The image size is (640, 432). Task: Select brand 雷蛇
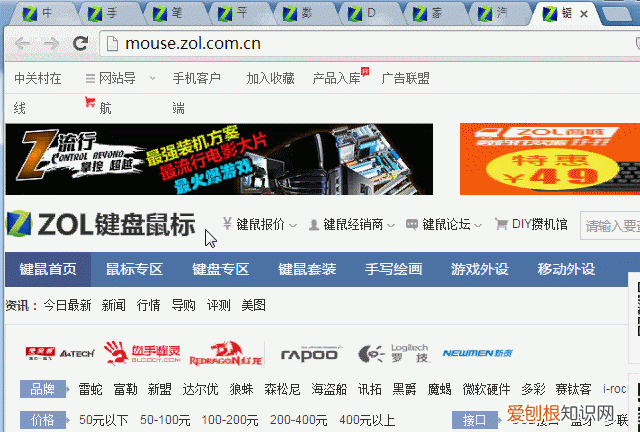(91, 389)
